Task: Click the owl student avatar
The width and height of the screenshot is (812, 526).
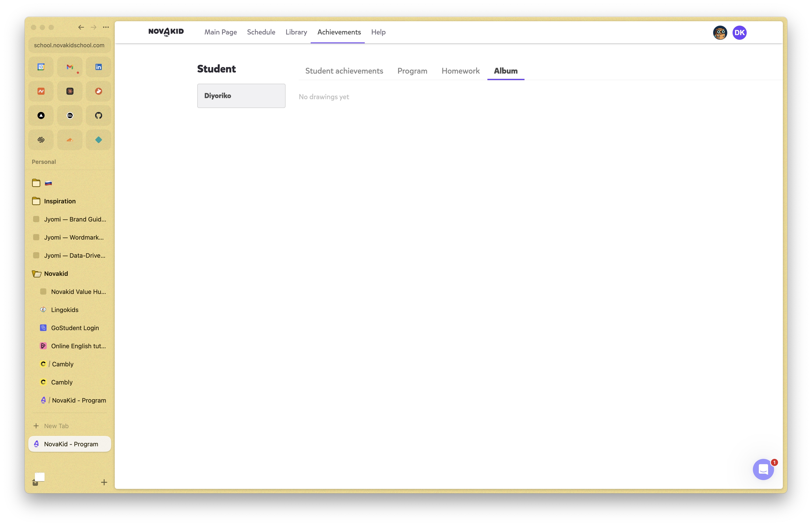Action: pyautogui.click(x=720, y=33)
